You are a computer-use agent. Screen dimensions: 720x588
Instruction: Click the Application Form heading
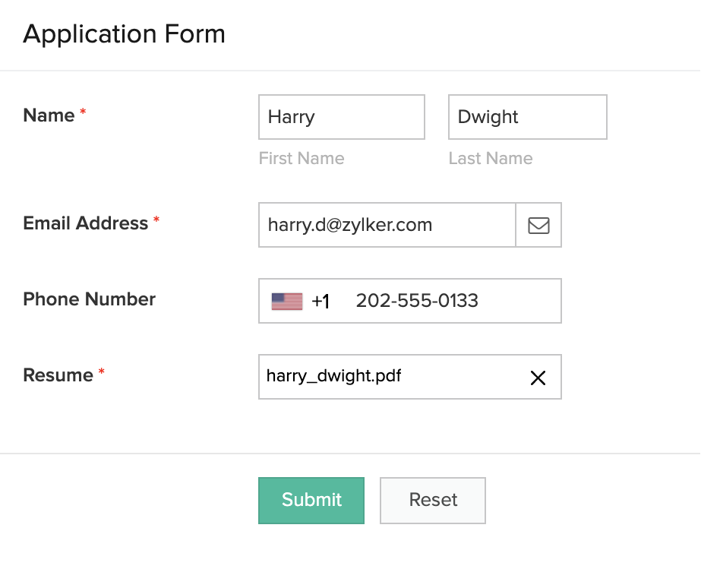124,34
